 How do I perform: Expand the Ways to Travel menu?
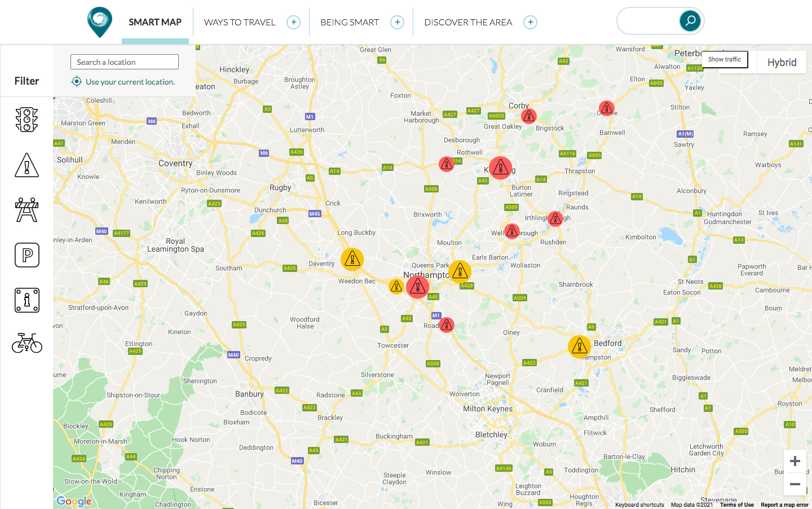click(x=293, y=22)
